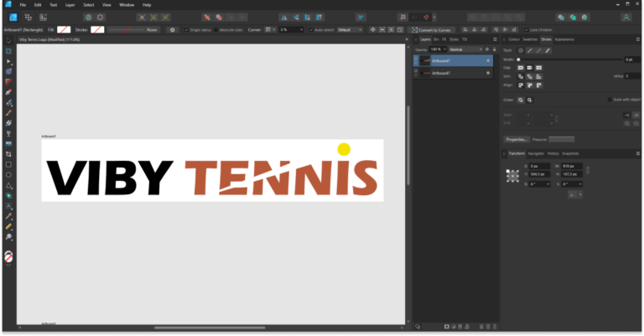Switch to Pixel Persona
644x336 pixels.
click(28, 18)
